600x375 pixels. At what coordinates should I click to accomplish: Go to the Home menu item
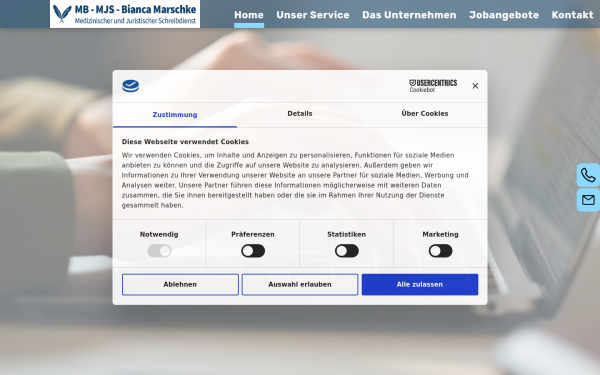(249, 15)
